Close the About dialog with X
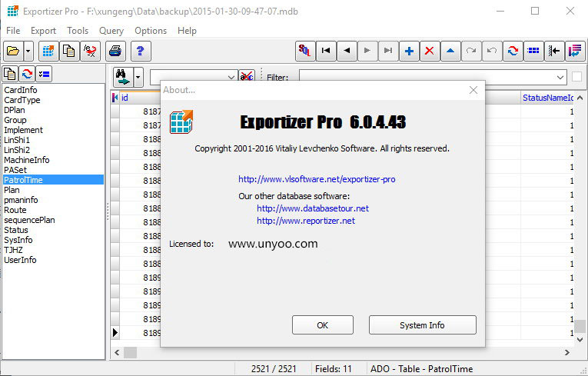588x376 pixels. pos(473,90)
